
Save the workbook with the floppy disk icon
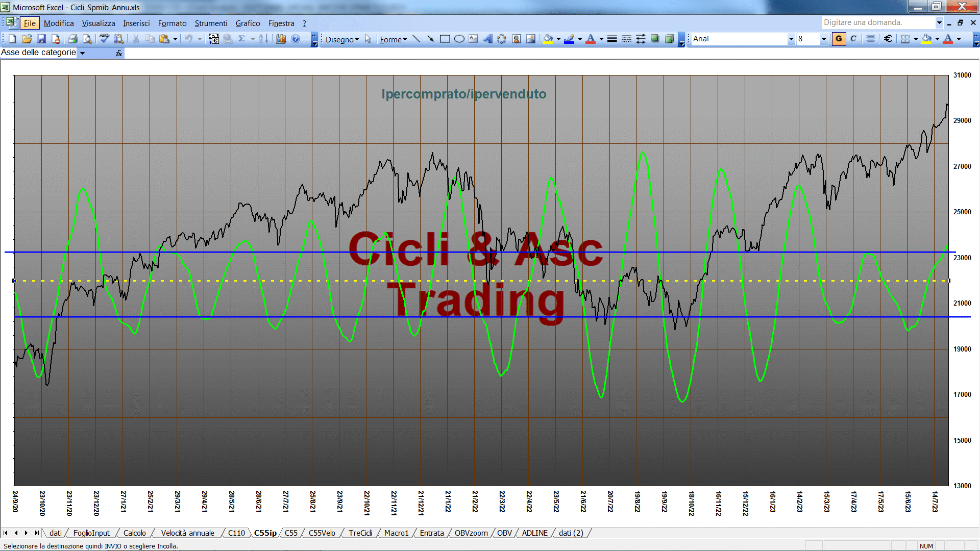click(x=41, y=39)
